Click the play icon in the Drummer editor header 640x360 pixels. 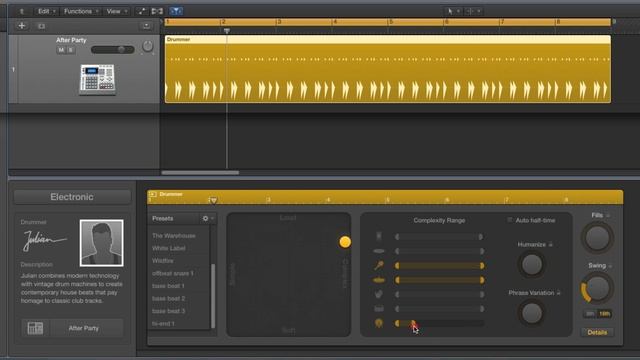tap(153, 194)
